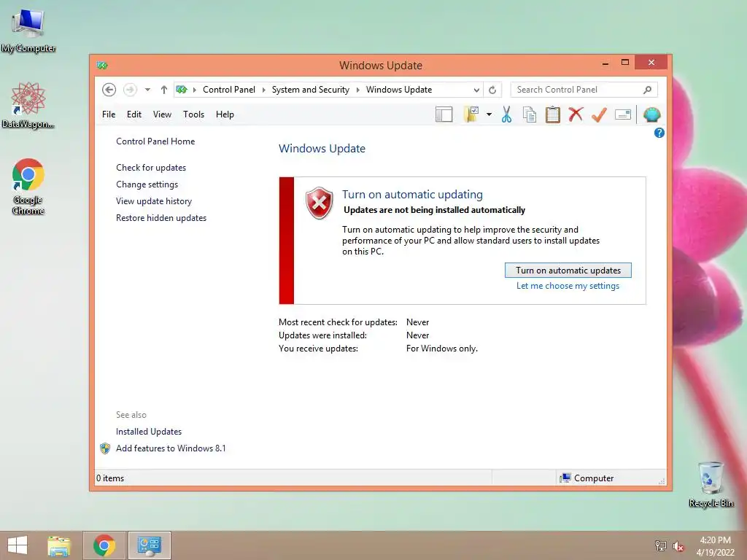Click the search magnifier icon
The width and height of the screenshot is (747, 560).
pyautogui.click(x=648, y=90)
